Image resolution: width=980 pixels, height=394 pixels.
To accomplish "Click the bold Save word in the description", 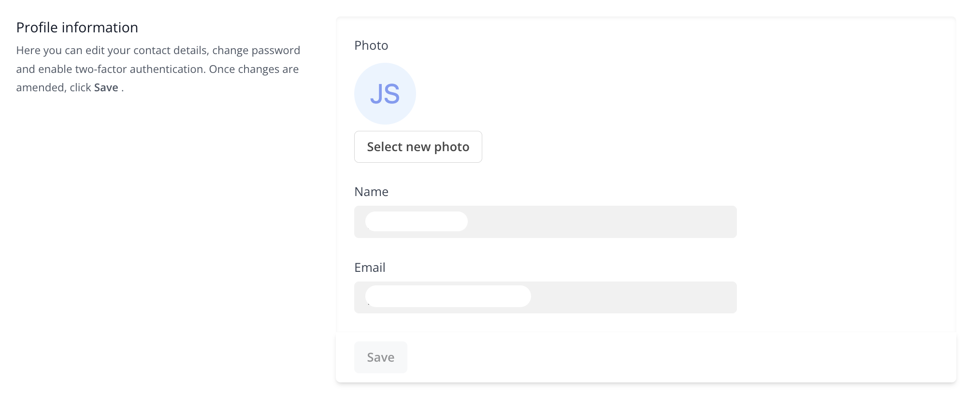I will 106,87.
